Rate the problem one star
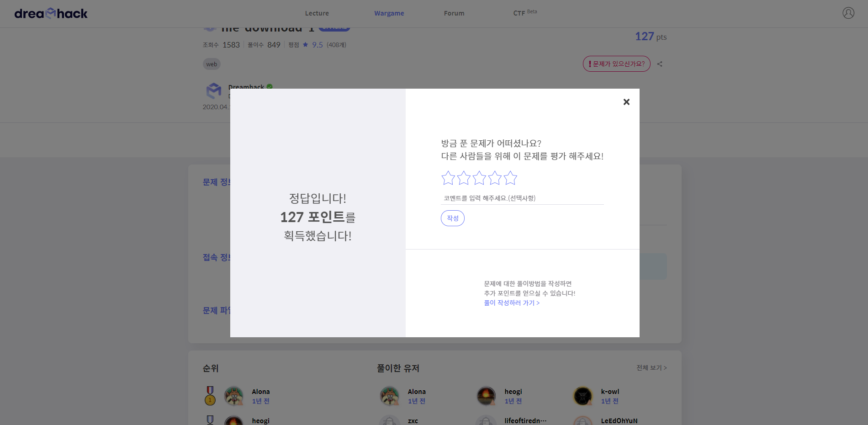This screenshot has height=425, width=868. pyautogui.click(x=448, y=178)
